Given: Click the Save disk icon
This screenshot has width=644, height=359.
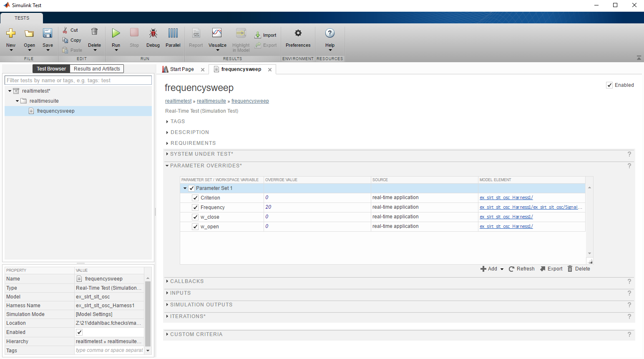Looking at the screenshot, I should (48, 33).
